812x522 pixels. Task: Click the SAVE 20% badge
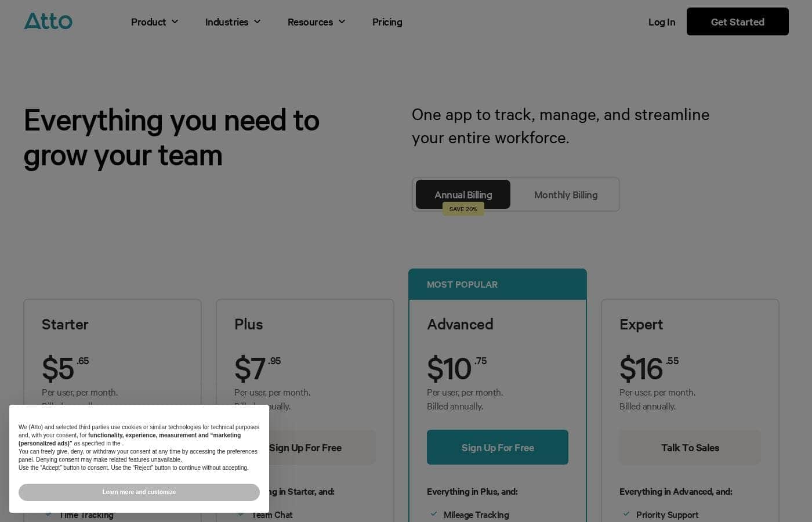click(463, 209)
